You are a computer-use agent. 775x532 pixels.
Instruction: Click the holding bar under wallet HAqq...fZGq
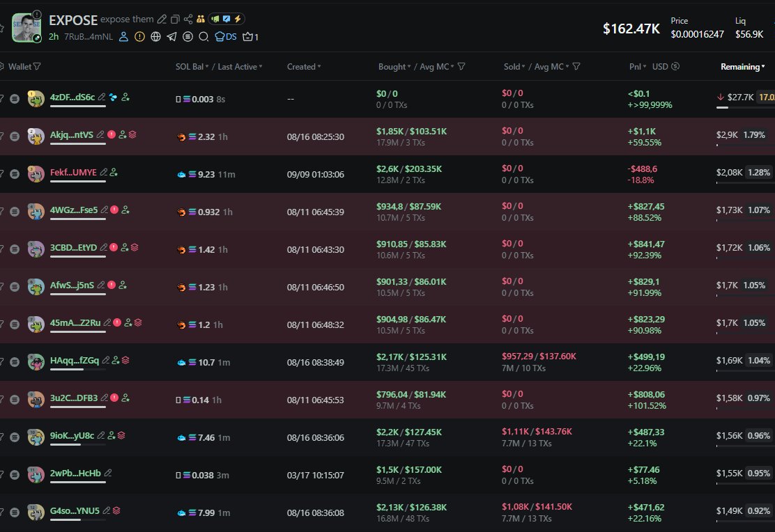pyautogui.click(x=77, y=369)
